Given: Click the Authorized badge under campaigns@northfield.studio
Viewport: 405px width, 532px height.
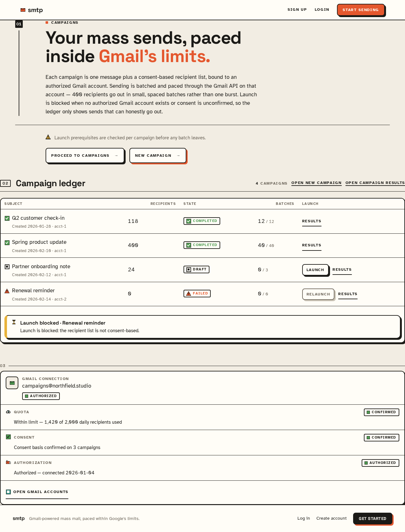Looking at the screenshot, I should 41,396.
